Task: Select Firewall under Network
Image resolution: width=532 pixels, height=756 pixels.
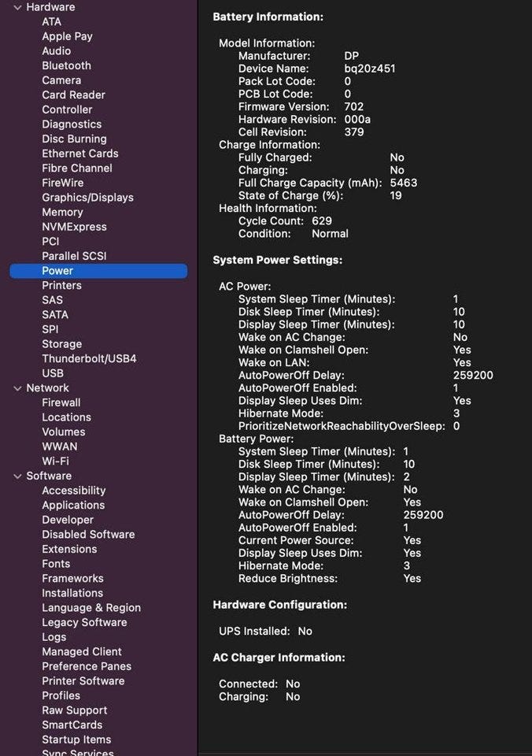Action: click(61, 402)
